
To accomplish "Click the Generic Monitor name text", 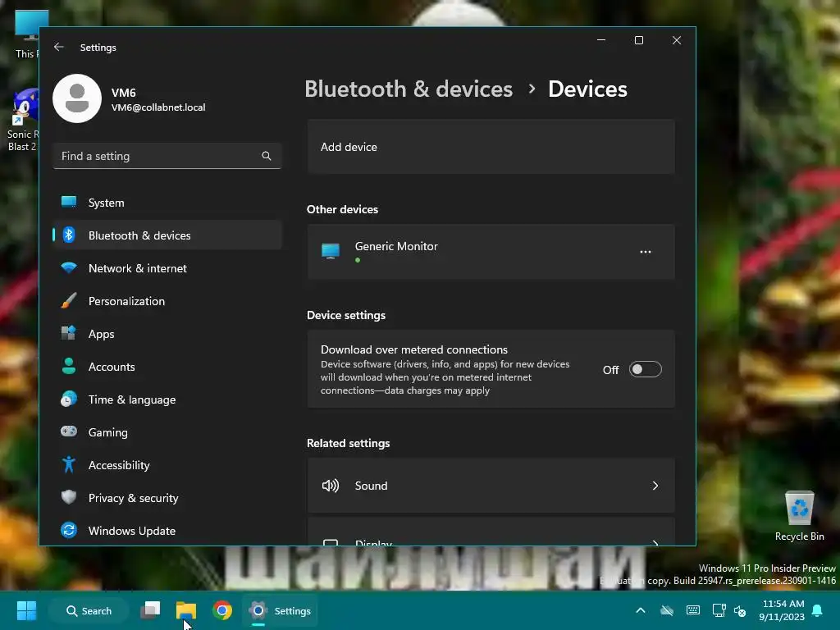I will pyautogui.click(x=396, y=246).
